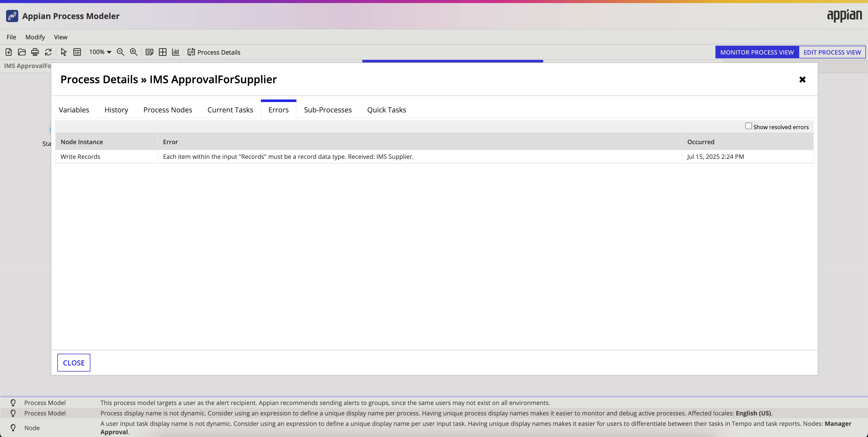Click the appian logo in the top right

pyautogui.click(x=844, y=16)
